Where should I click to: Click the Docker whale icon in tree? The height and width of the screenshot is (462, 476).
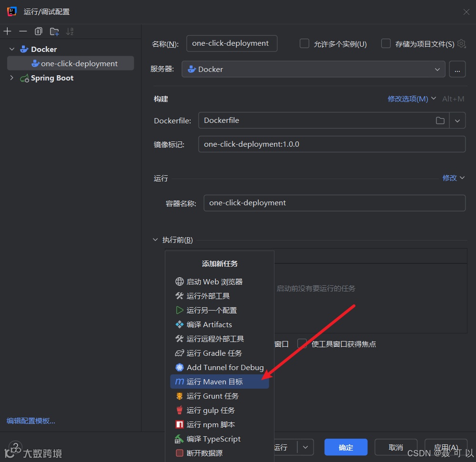(x=24, y=49)
